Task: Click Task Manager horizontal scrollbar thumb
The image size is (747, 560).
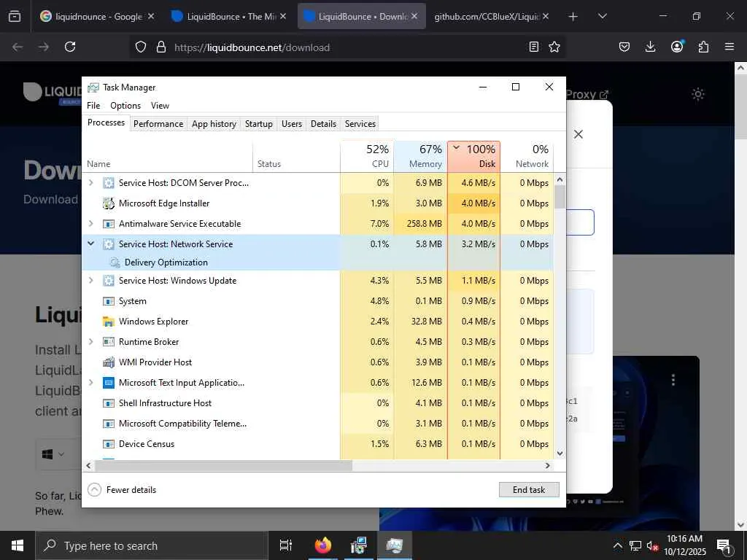Action: click(223, 466)
